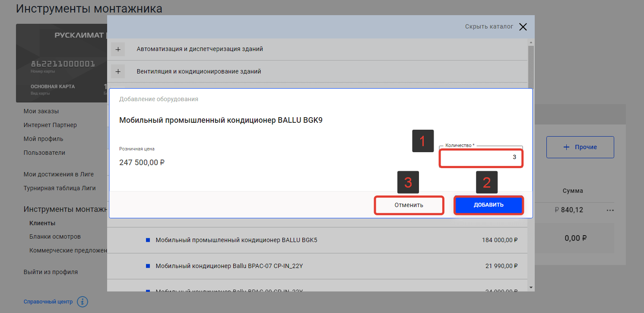Click the Количество input field
644x313 pixels.
(x=481, y=158)
